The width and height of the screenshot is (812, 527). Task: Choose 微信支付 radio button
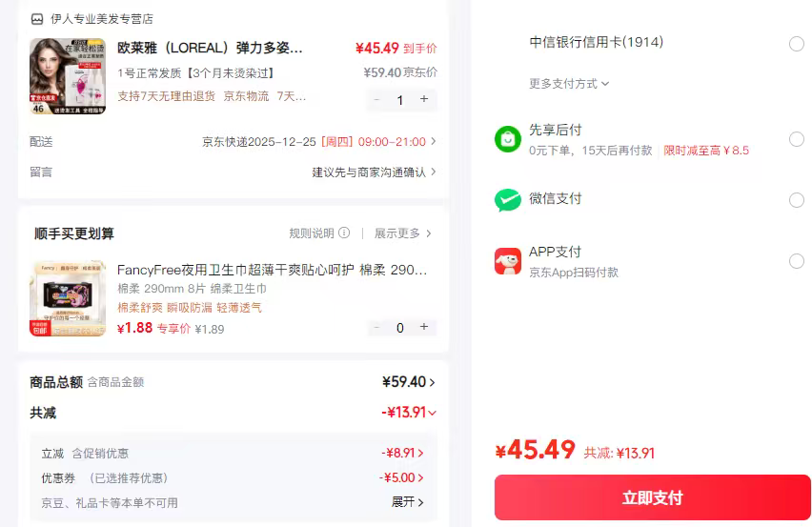(797, 200)
